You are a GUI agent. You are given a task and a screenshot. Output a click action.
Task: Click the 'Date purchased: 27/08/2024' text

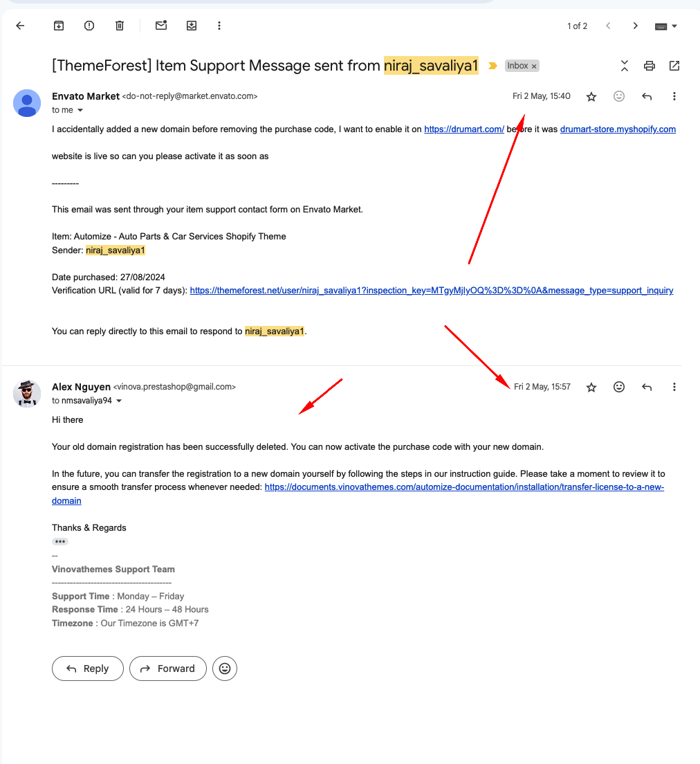[x=109, y=278]
